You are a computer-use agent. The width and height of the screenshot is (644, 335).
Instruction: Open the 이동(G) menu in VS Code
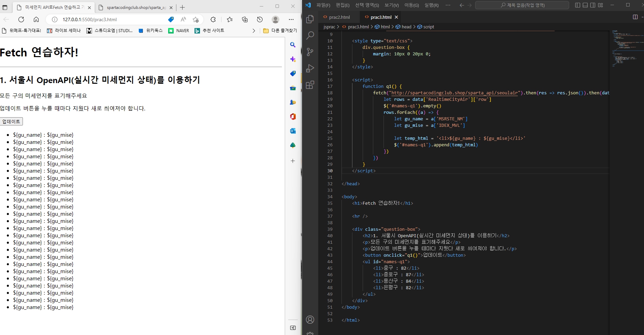[412, 5]
